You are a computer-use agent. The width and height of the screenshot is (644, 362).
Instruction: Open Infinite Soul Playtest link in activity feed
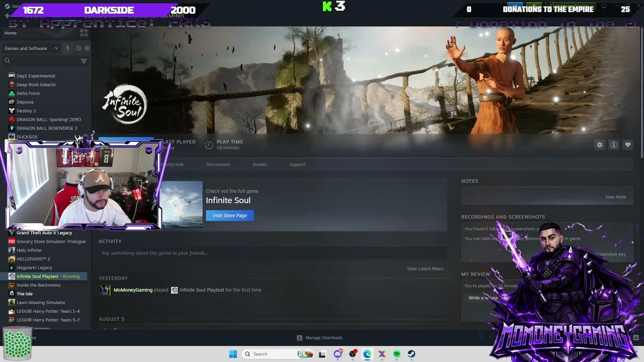pyautogui.click(x=202, y=290)
